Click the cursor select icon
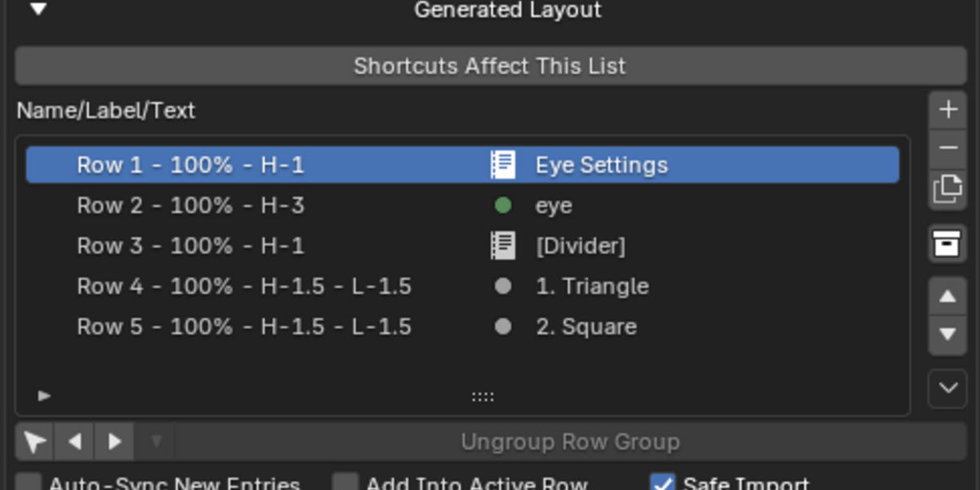This screenshot has height=490, width=980. pyautogui.click(x=35, y=442)
